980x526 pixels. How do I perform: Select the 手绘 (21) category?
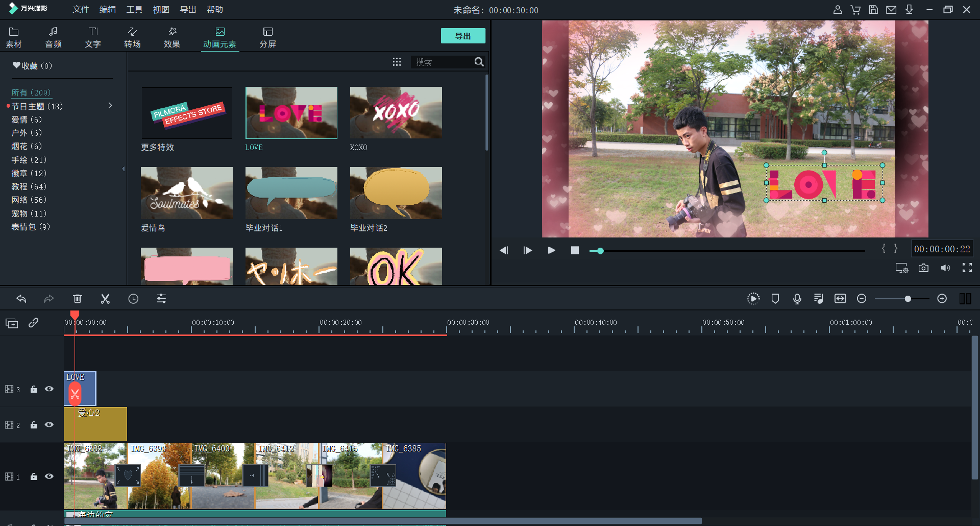tap(29, 160)
